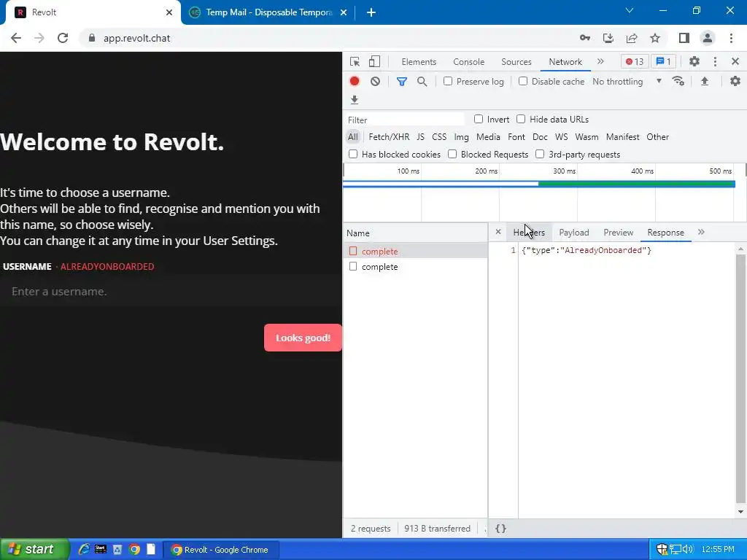Open Network panel settings gear
Screen dimensions: 747x560
click(x=735, y=81)
